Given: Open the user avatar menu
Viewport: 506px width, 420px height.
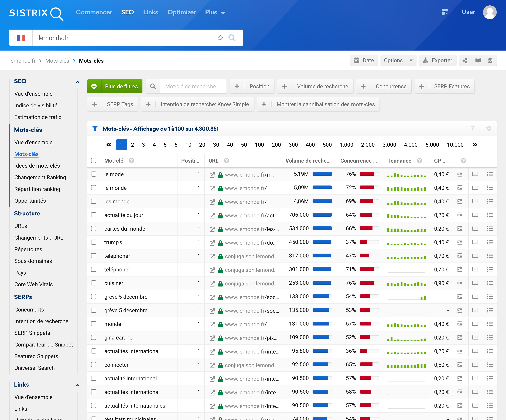Looking at the screenshot, I should click(x=490, y=12).
